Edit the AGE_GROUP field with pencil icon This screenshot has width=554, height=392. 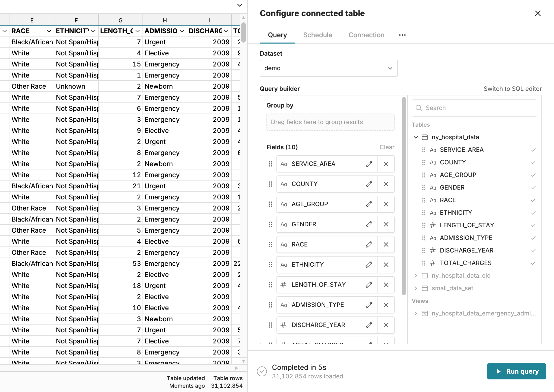click(369, 204)
